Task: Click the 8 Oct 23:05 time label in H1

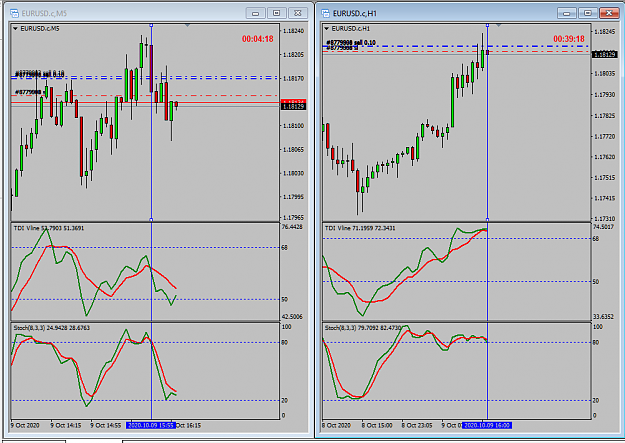Action: tap(417, 425)
